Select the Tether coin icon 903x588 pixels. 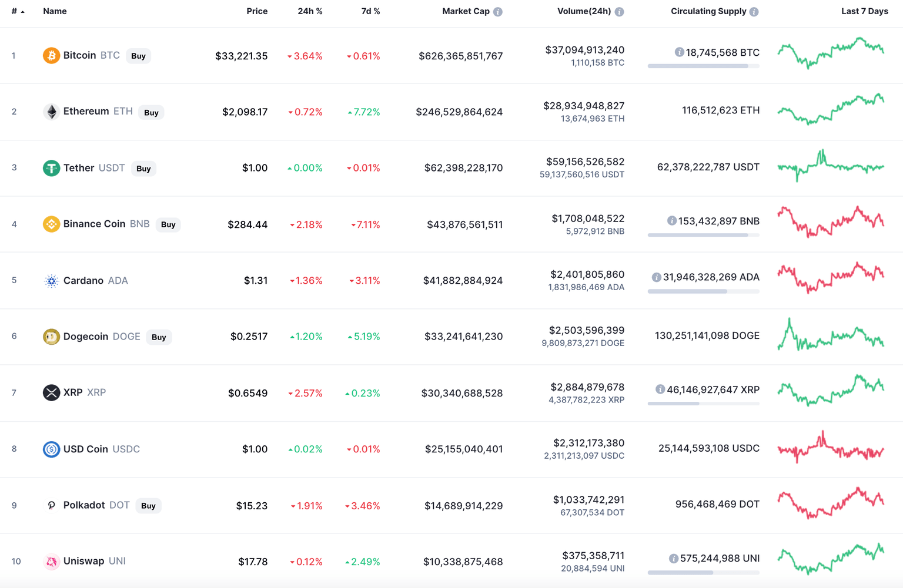(52, 168)
